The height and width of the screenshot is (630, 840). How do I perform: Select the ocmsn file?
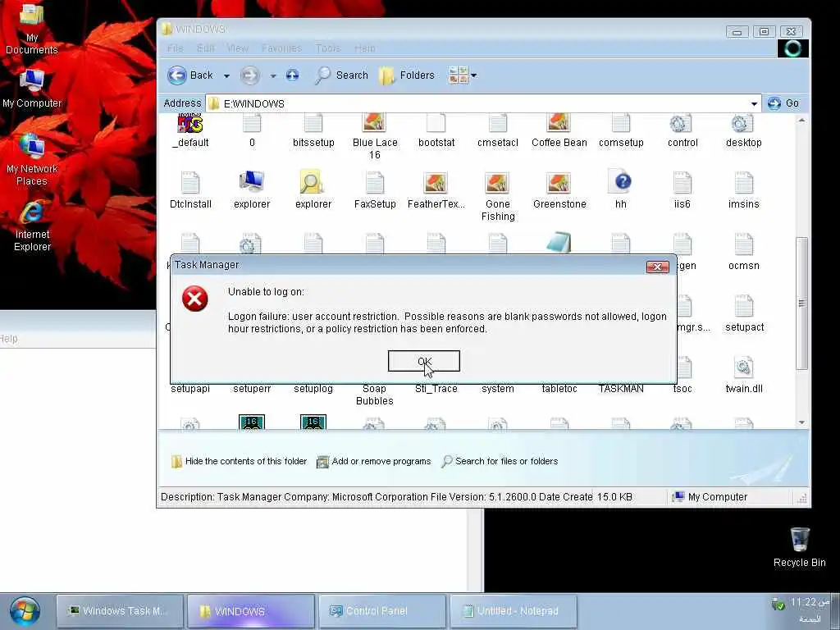(743, 252)
